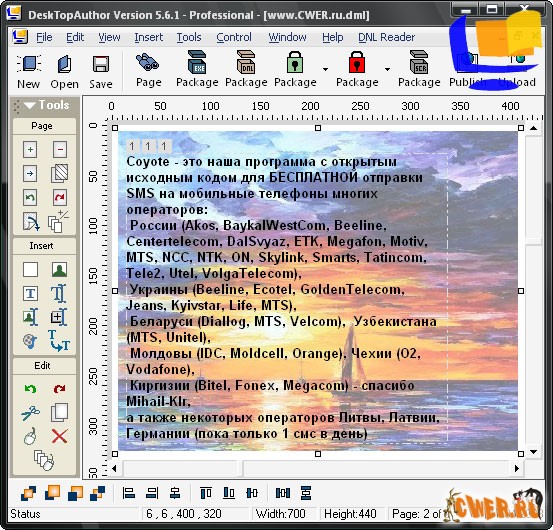Center selected objects horizontally on an axis
553x530 pixels.
coord(175,493)
